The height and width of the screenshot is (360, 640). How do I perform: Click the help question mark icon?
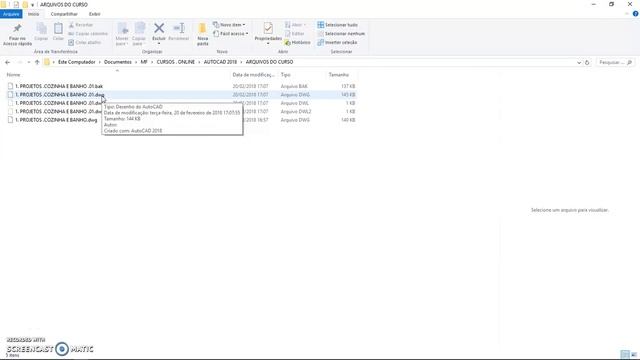click(x=636, y=14)
